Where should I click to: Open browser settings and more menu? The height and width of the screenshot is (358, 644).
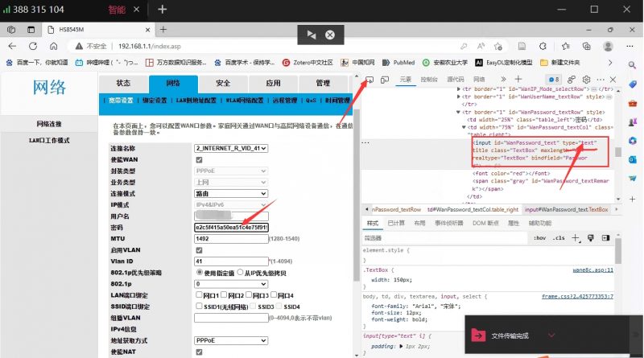pyautogui.click(x=630, y=46)
